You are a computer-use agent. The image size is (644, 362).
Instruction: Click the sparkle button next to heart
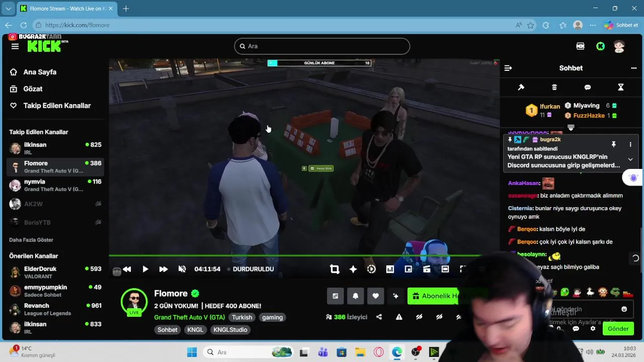tap(395, 296)
